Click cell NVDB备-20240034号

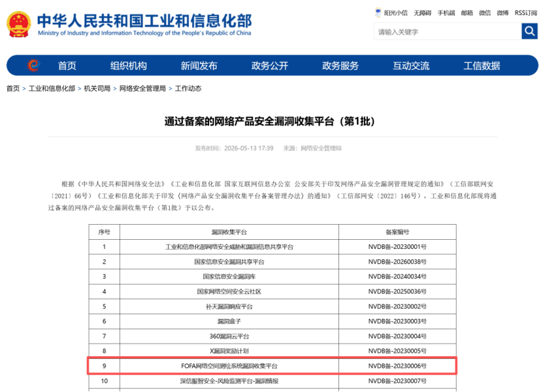(397, 276)
